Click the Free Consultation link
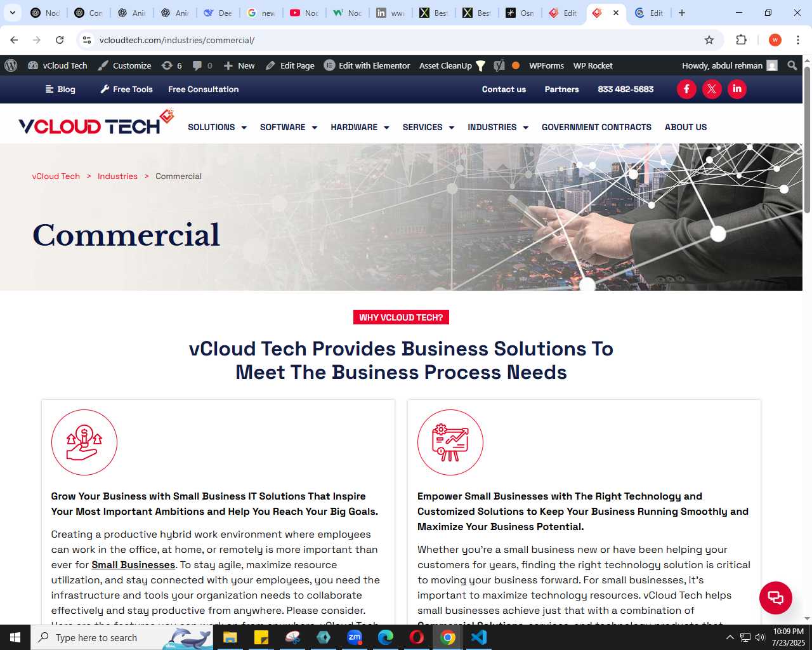 (x=204, y=90)
